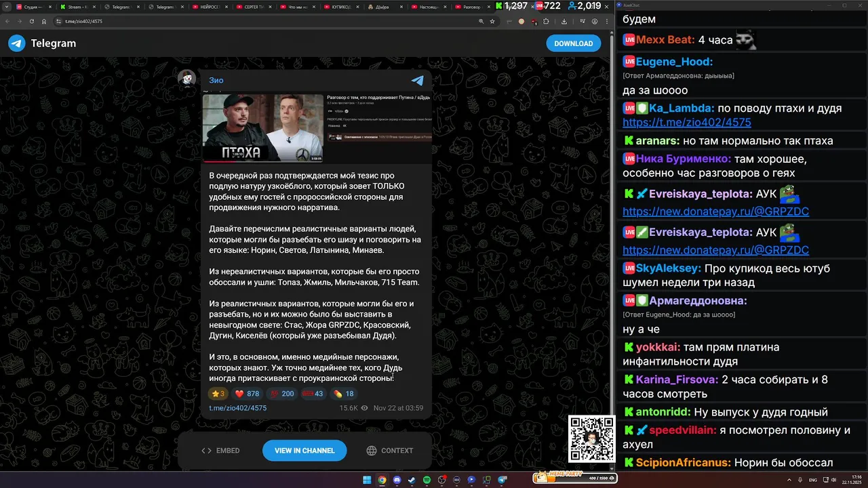
Task: Click the EMBED button
Action: pyautogui.click(x=220, y=451)
